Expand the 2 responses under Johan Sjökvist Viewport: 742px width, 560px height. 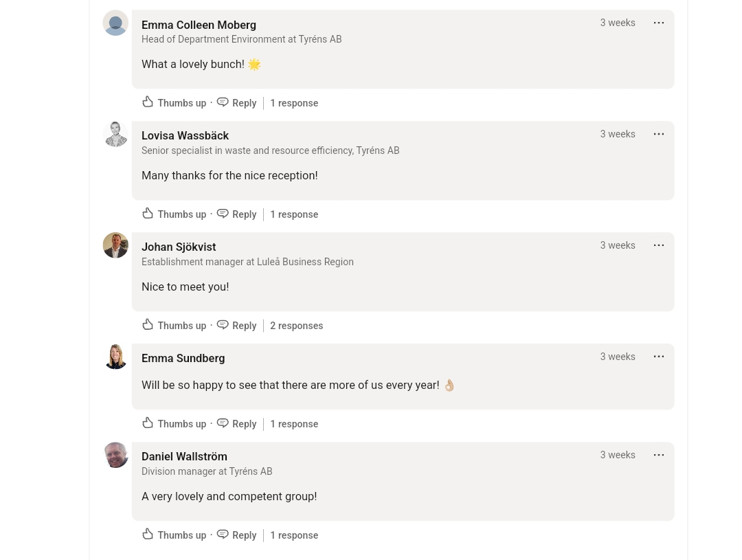296,326
